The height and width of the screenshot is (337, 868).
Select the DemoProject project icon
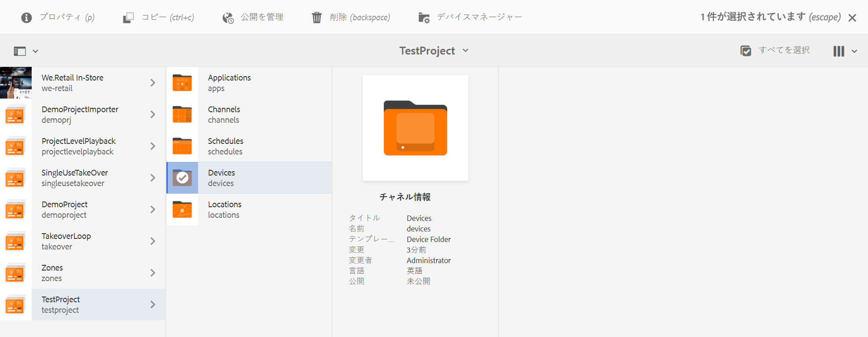click(15, 210)
